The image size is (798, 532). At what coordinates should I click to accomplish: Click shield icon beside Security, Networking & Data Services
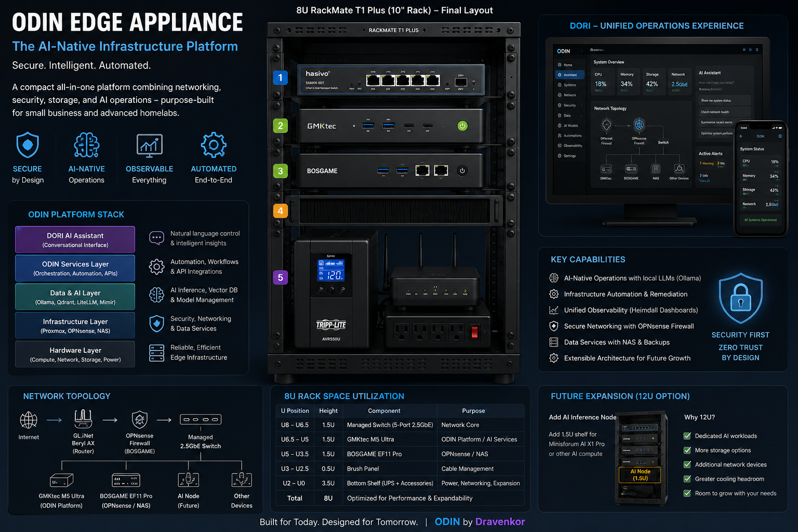pyautogui.click(x=156, y=324)
